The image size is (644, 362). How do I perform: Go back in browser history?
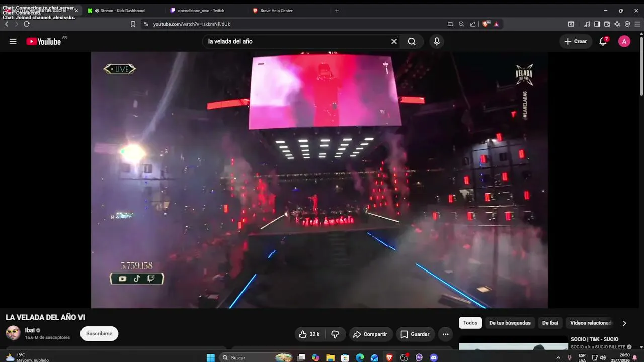(x=7, y=24)
